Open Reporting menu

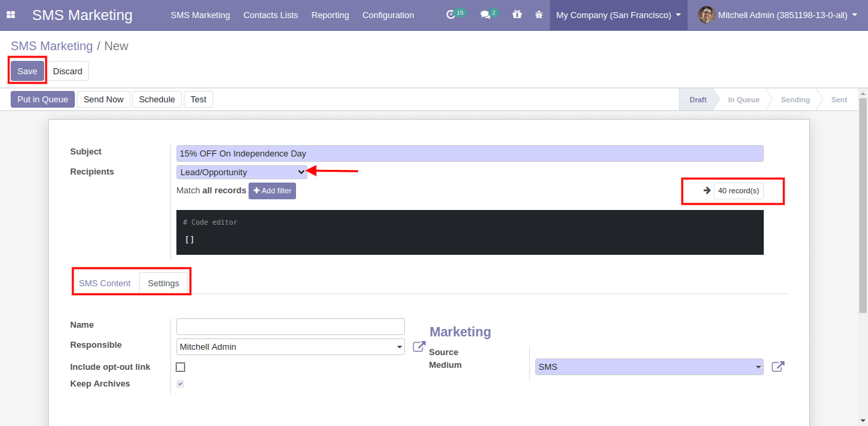tap(330, 15)
